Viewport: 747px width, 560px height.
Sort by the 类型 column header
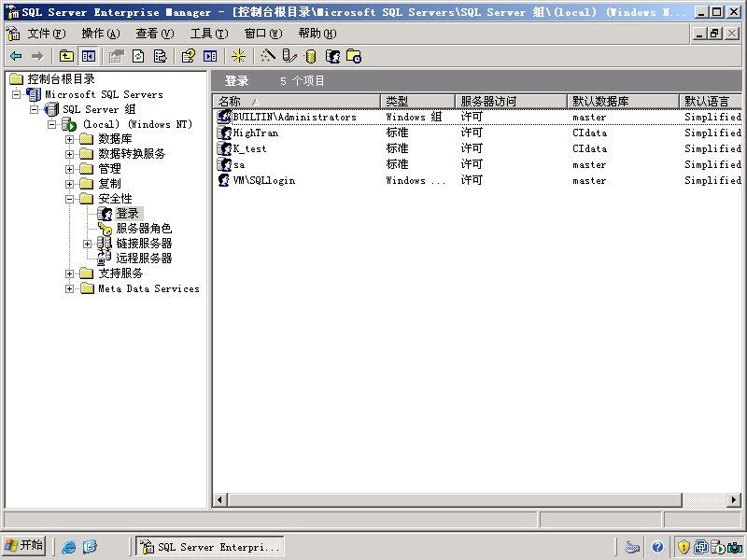(417, 101)
